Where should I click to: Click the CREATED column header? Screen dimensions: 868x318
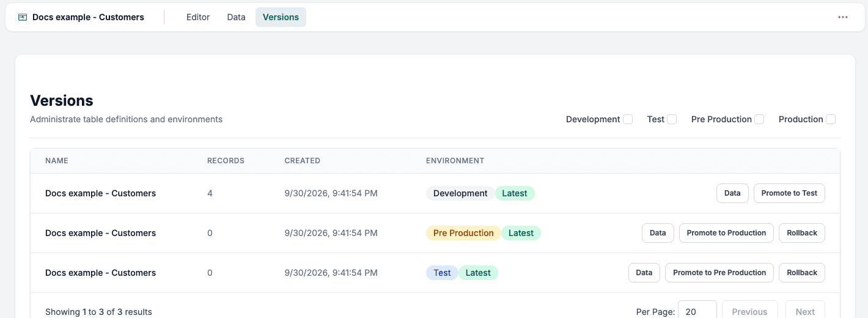click(302, 161)
